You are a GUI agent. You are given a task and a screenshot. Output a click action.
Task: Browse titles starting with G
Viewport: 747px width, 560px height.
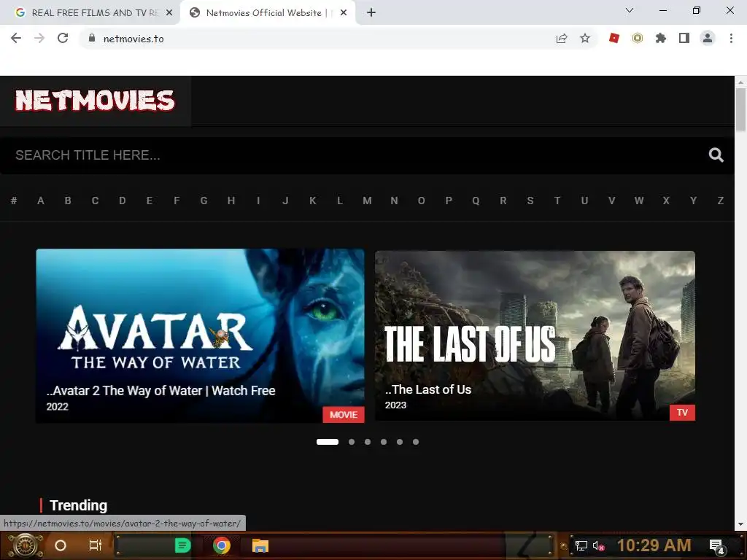(x=204, y=201)
